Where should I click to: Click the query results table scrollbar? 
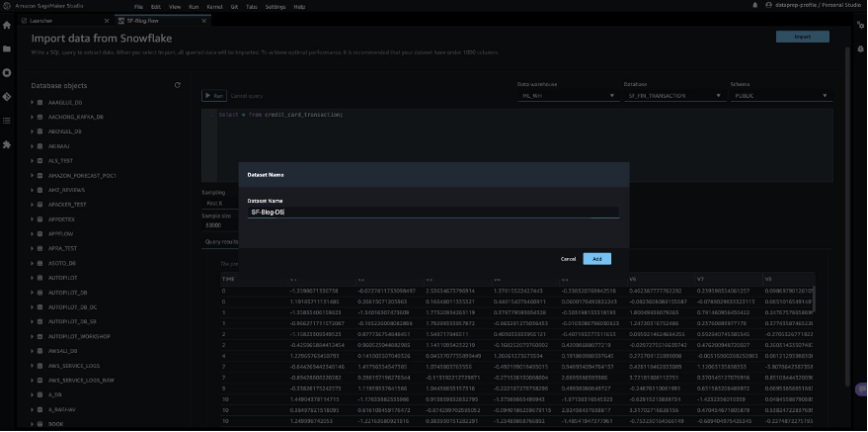814,300
